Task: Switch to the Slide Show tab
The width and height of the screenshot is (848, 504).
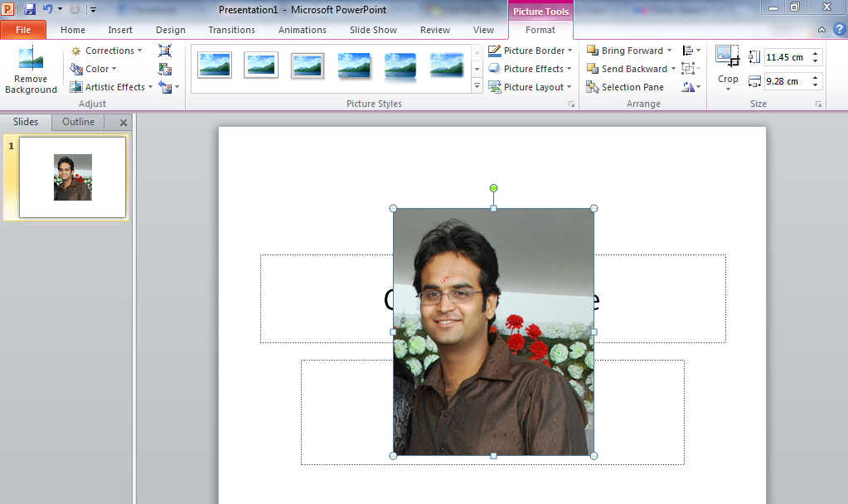Action: click(373, 30)
